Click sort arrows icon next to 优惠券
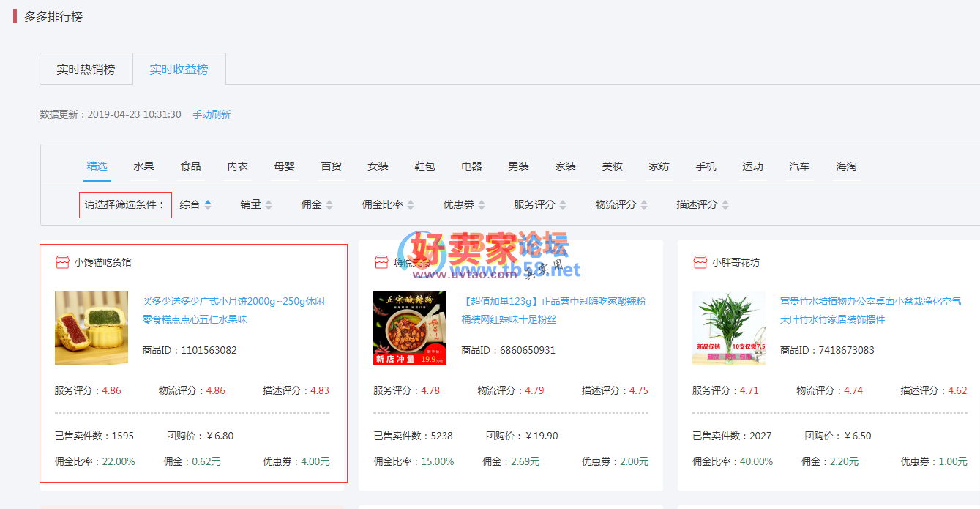This screenshot has height=509, width=980. [480, 205]
